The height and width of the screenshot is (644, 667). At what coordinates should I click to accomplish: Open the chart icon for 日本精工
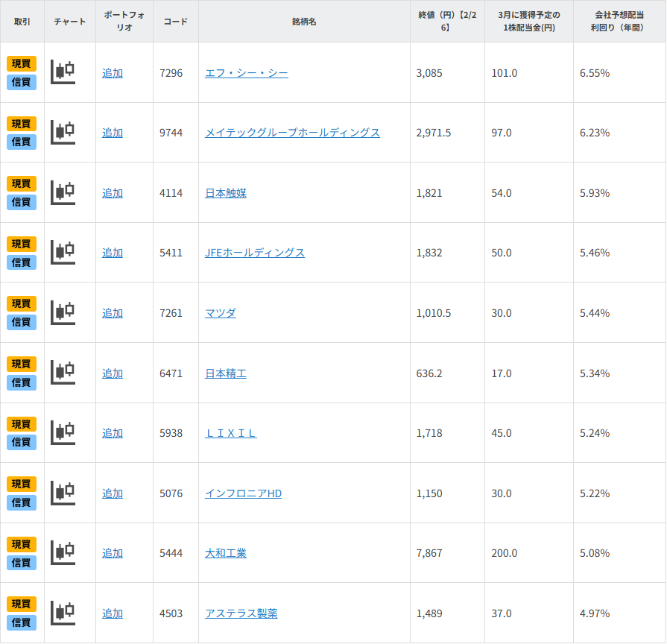coord(63,373)
